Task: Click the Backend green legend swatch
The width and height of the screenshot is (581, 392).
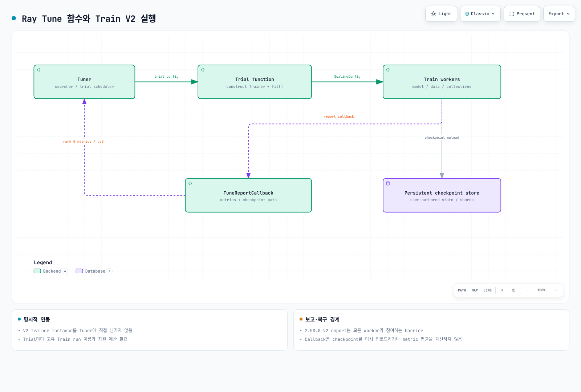Action: click(37, 271)
